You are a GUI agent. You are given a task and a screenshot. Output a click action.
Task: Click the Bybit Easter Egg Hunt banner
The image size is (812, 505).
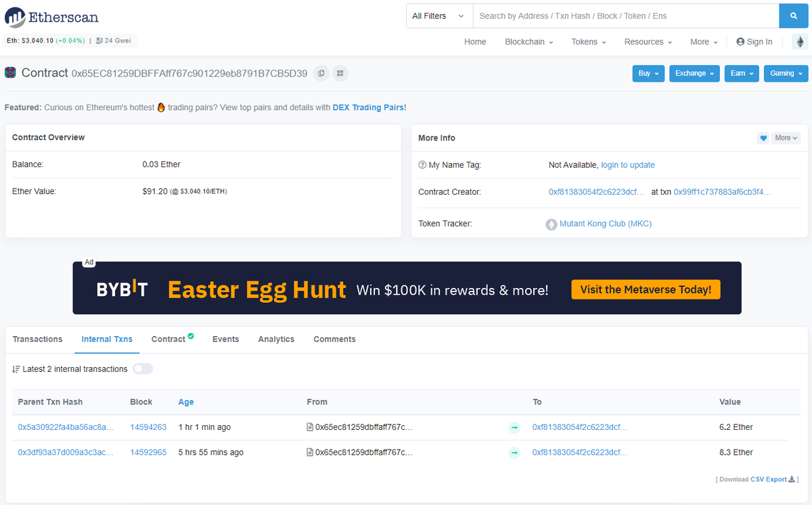tap(407, 288)
